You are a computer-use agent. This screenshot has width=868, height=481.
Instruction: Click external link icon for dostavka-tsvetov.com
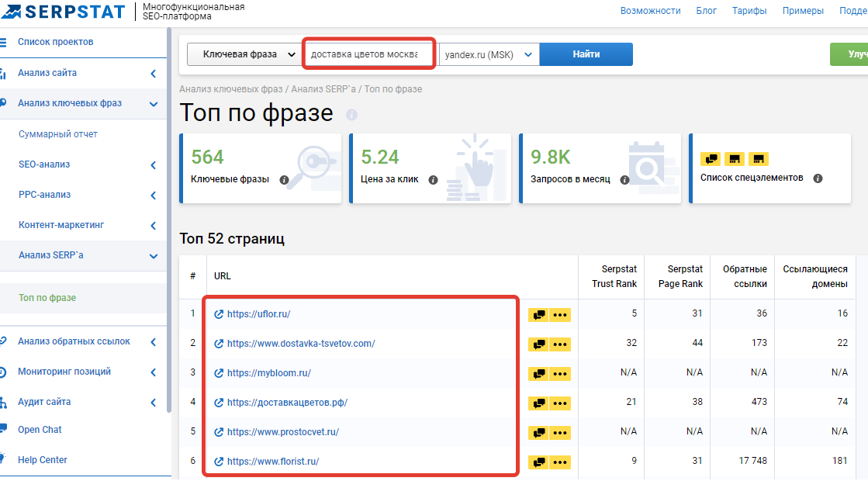pyautogui.click(x=220, y=344)
